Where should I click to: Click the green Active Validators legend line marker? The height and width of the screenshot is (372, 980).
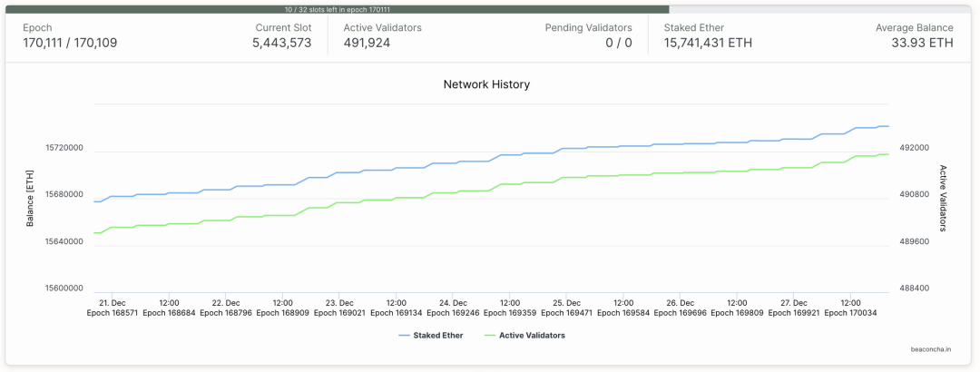[490, 335]
